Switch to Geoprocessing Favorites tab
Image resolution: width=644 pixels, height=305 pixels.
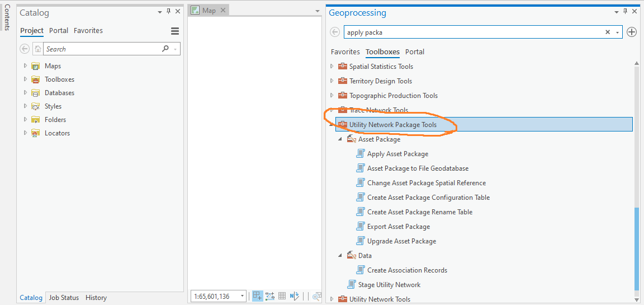[x=345, y=52]
